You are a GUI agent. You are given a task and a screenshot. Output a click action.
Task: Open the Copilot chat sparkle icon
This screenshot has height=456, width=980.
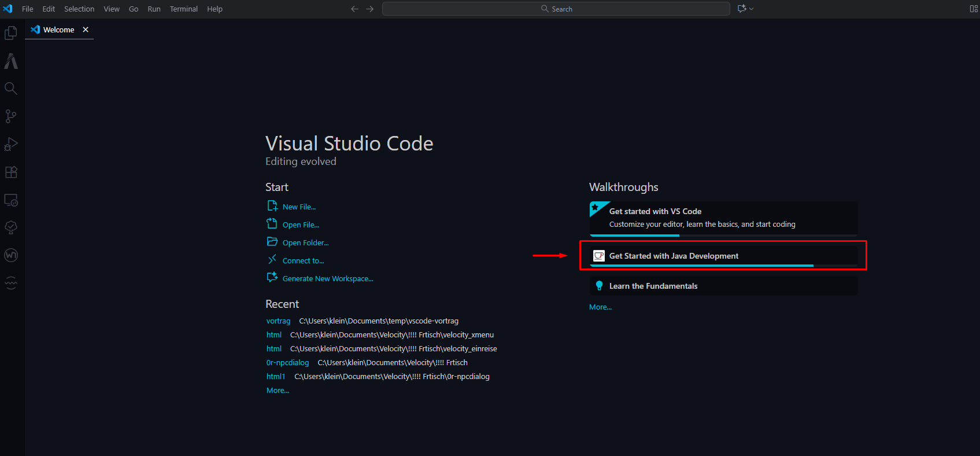pyautogui.click(x=742, y=9)
